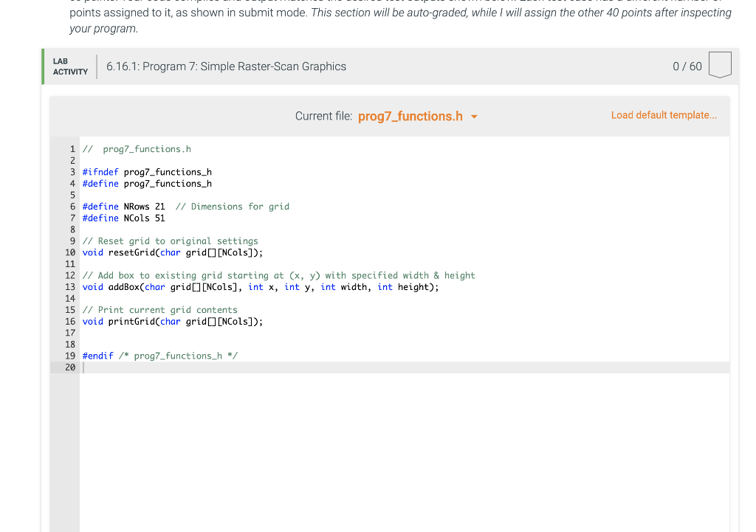
Task: Click the Load default template link
Action: (663, 115)
